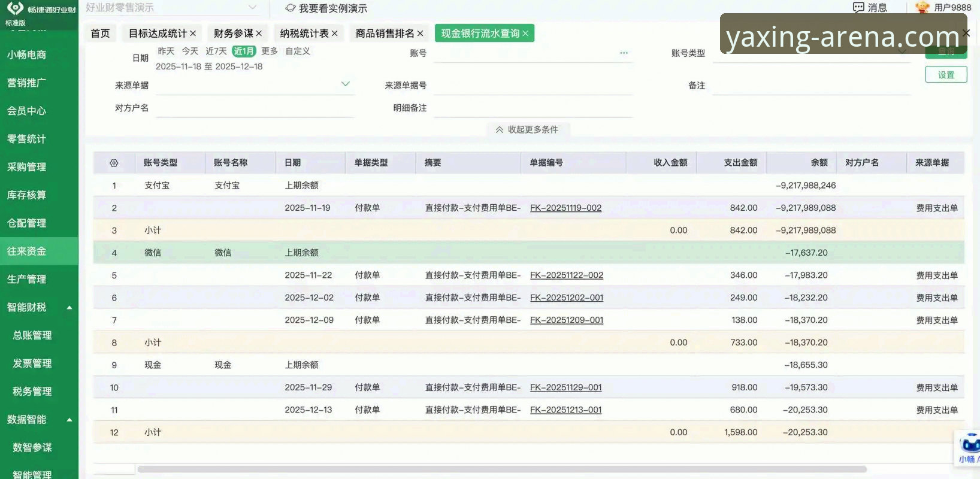The image size is (980, 479).
Task: Select 近7天 date range
Action: point(216,51)
